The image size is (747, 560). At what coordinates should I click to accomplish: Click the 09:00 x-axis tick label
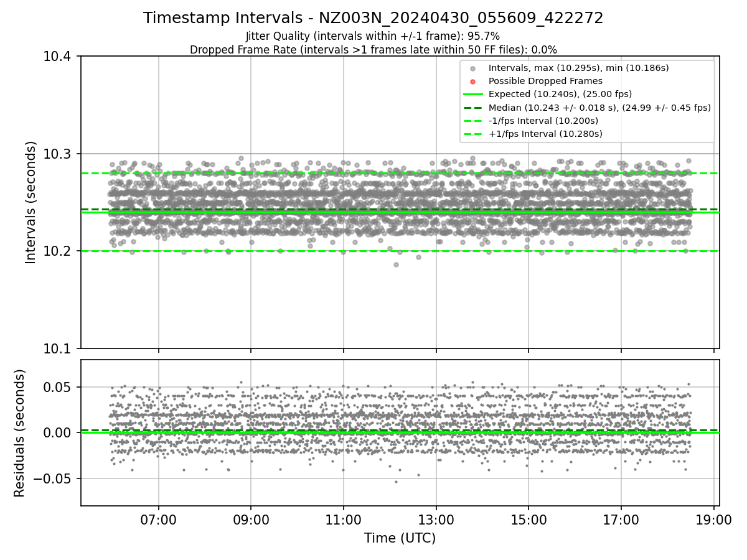[251, 519]
